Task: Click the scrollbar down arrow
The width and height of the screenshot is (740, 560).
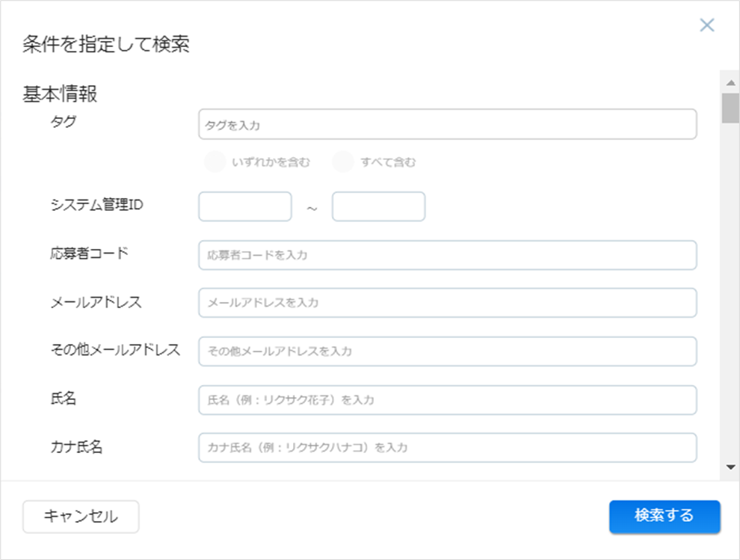Action: [730, 467]
